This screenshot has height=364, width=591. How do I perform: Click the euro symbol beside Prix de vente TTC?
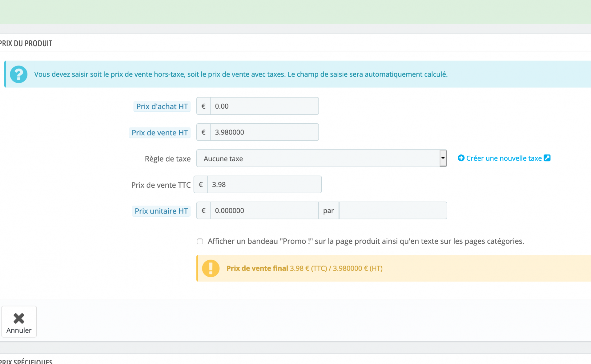click(201, 185)
